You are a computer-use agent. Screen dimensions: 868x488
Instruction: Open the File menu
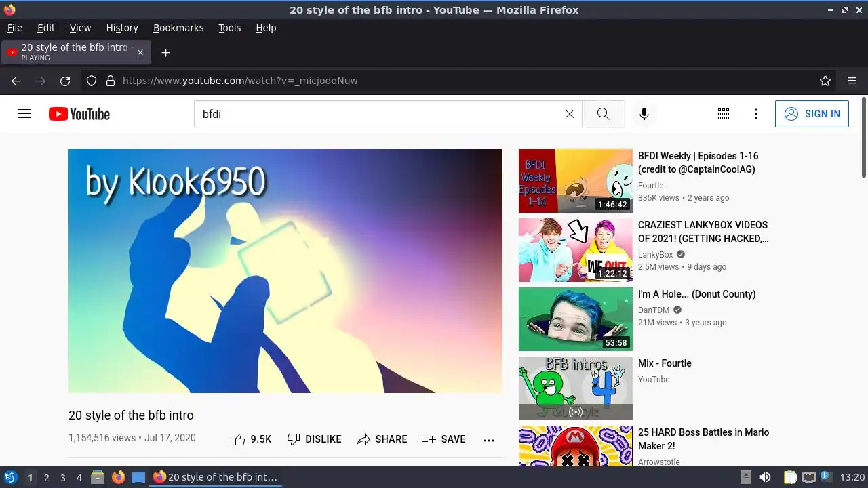pyautogui.click(x=14, y=28)
